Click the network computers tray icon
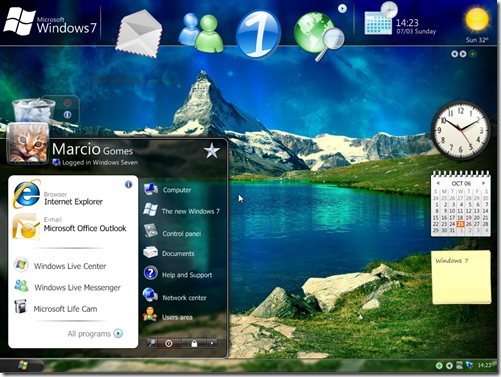The width and height of the screenshot is (501, 377). (x=469, y=365)
